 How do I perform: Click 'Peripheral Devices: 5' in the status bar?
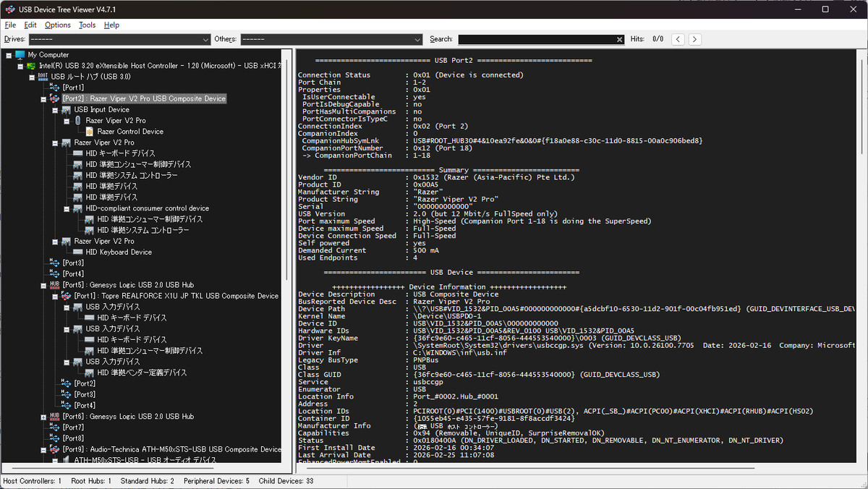pyautogui.click(x=217, y=481)
